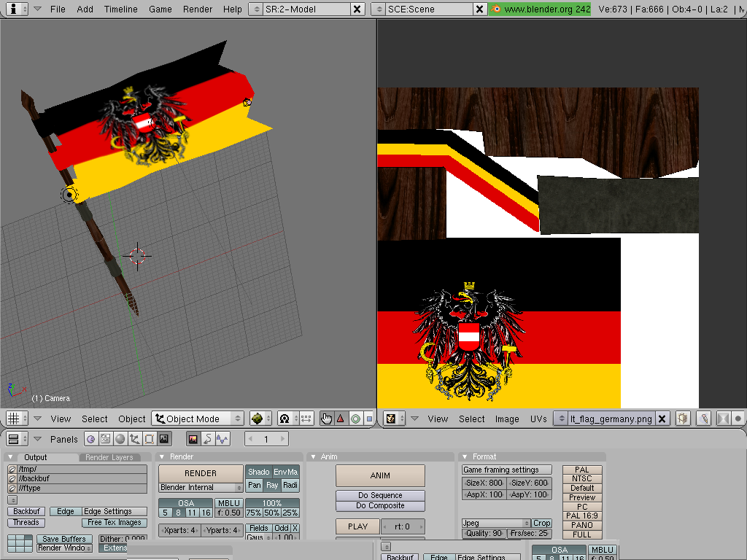Image resolution: width=747 pixels, height=560 pixels.
Task: Switch to the Logic context icon
Action: point(90,438)
